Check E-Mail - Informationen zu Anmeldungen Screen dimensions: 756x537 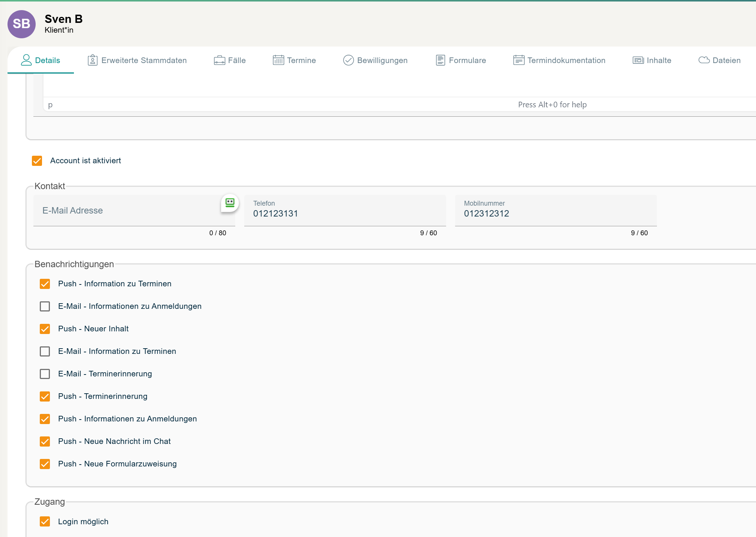(45, 306)
